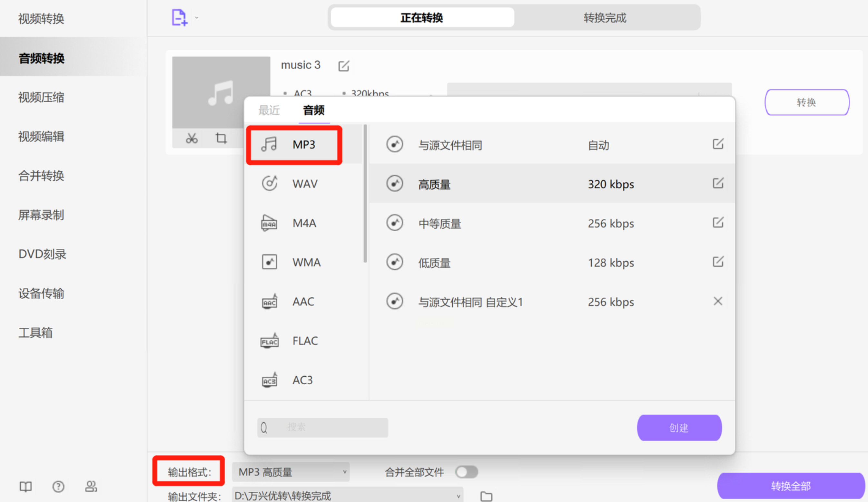Click the 搜索 format search field
Screen dimensions: 868x502
click(323, 428)
